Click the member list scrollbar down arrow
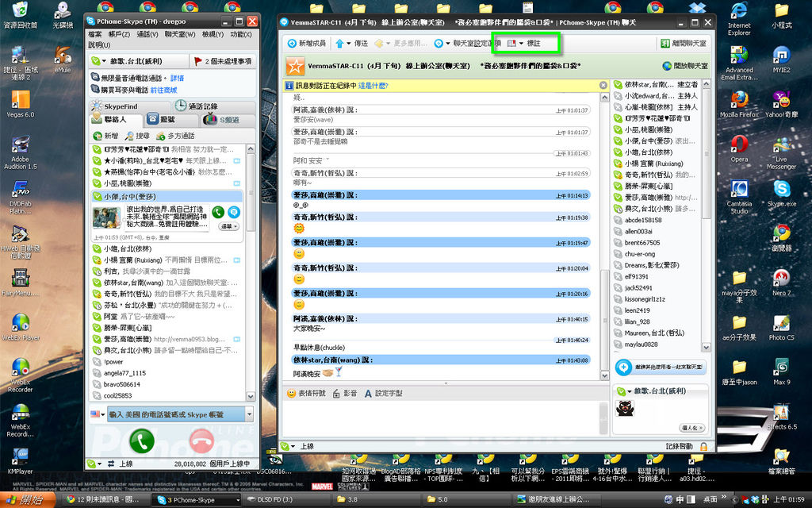Viewport: 812px width, 508px height. 705,347
